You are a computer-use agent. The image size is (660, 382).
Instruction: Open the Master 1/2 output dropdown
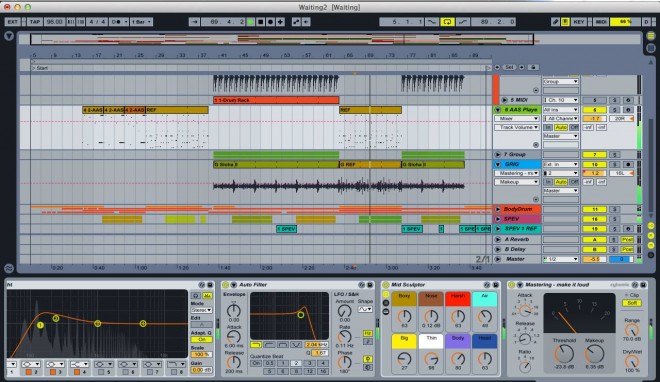tap(561, 259)
